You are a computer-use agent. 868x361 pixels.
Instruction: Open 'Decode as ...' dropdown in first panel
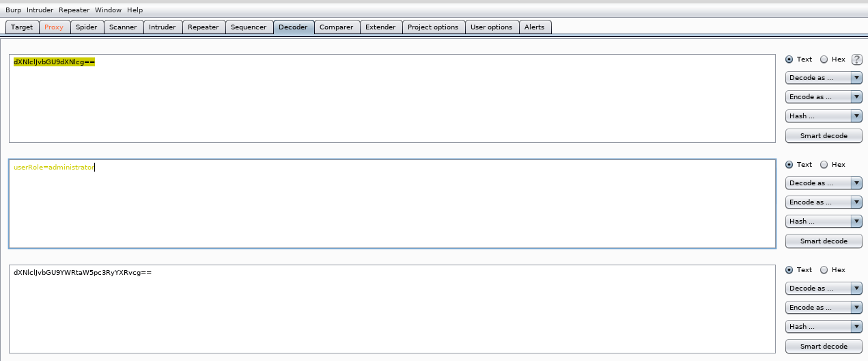click(x=824, y=78)
